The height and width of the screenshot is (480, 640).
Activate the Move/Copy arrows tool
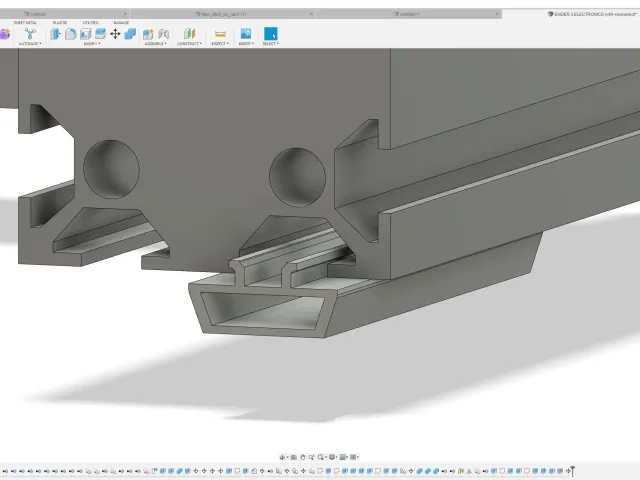[x=115, y=34]
